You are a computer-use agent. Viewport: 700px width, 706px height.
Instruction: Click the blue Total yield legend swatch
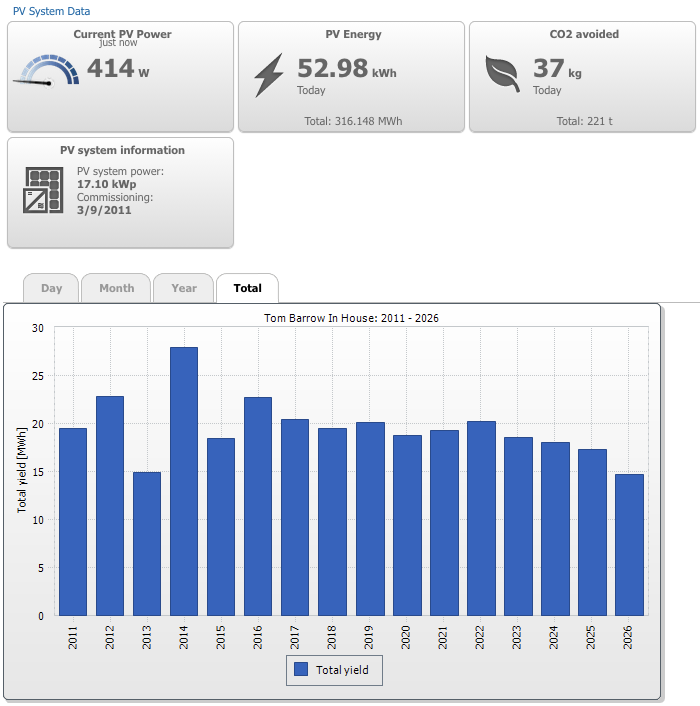[301, 669]
